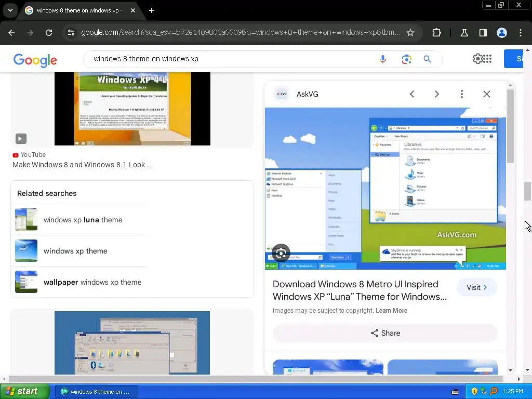Select the windows 8 theme on windows xp tab

pos(79,10)
